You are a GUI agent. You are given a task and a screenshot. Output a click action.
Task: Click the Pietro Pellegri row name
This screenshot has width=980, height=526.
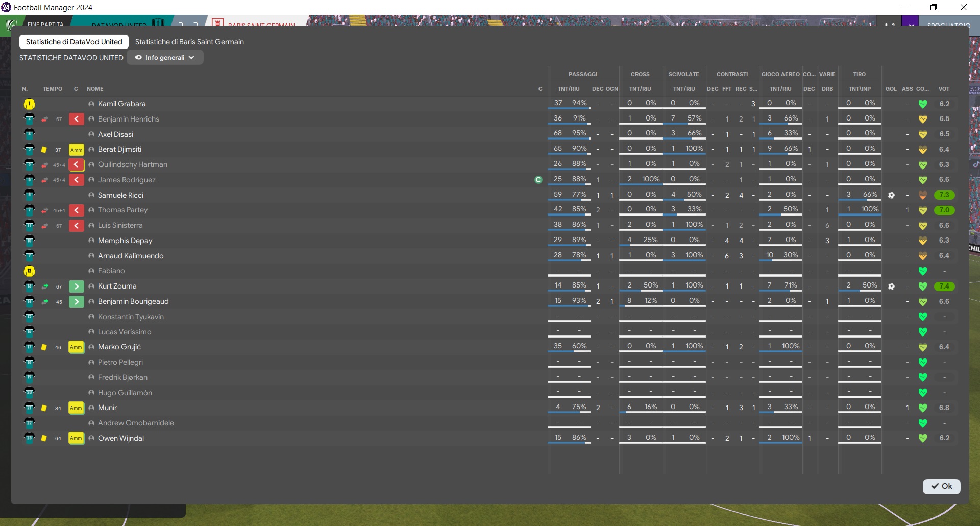(120, 362)
